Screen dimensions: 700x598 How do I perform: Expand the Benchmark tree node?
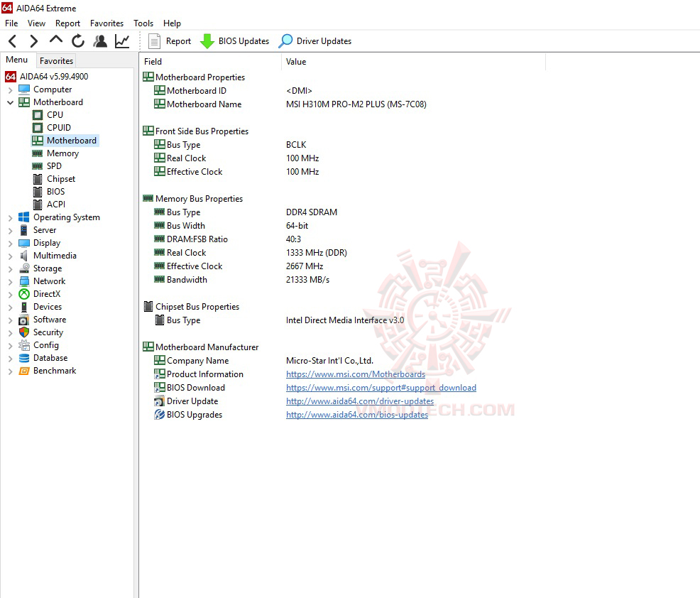(x=10, y=371)
